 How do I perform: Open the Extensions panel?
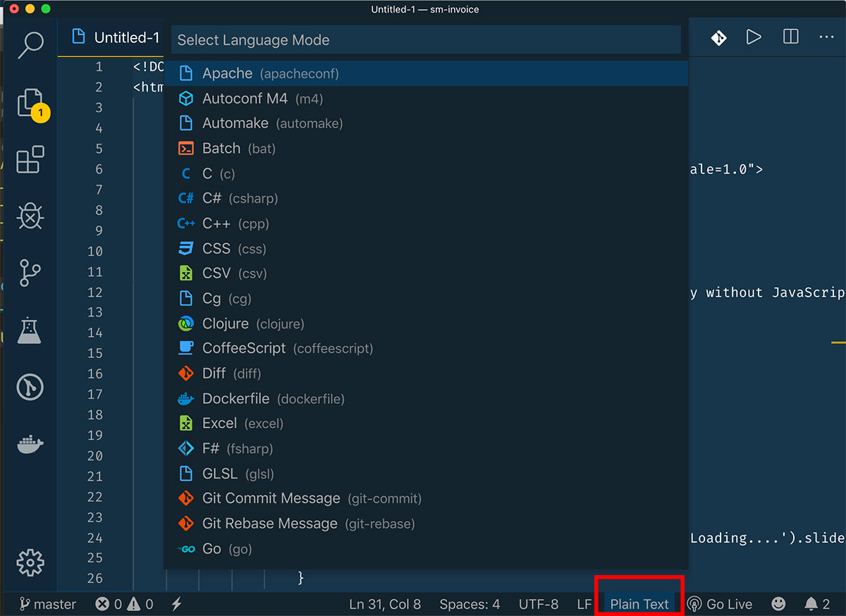pyautogui.click(x=30, y=160)
